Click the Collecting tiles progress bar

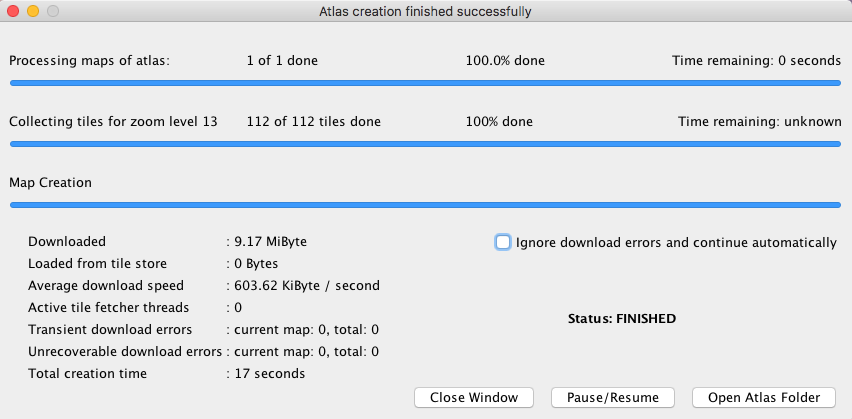click(425, 144)
